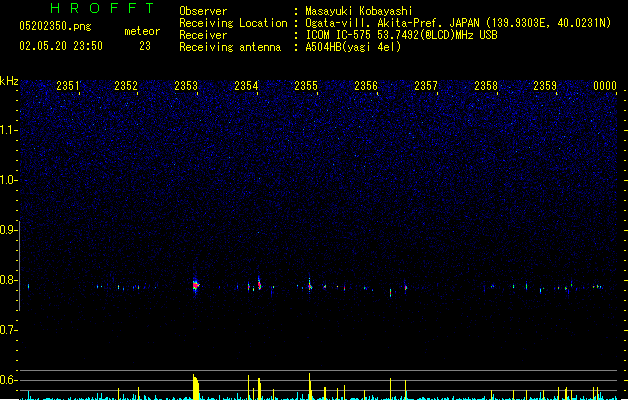Select the ICOM IC-575 receiver value

coord(402,35)
